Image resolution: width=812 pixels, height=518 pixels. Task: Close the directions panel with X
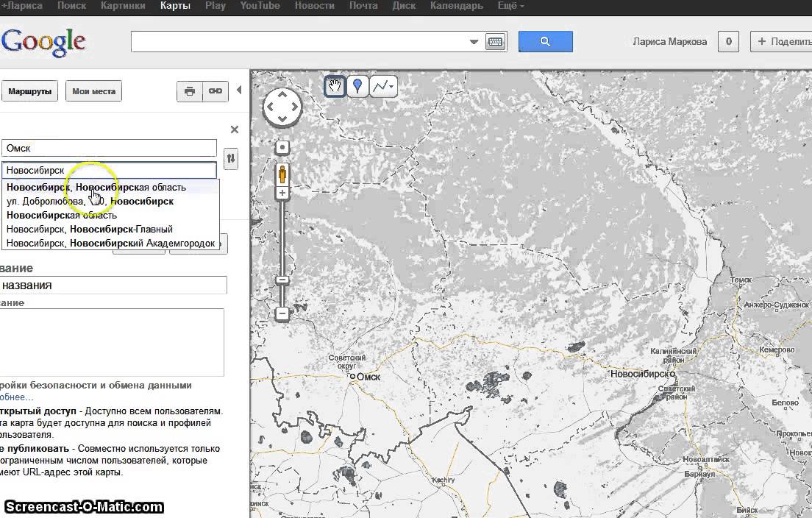pos(235,129)
